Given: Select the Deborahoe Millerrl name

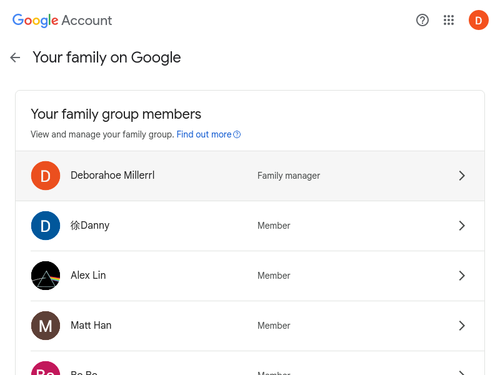Looking at the screenshot, I should point(113,175).
